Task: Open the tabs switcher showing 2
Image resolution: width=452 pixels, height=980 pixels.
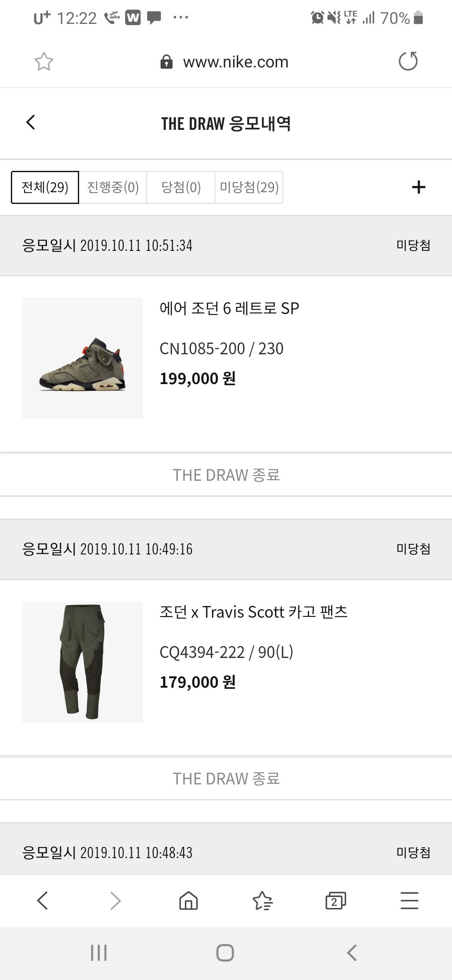Action: point(336,900)
